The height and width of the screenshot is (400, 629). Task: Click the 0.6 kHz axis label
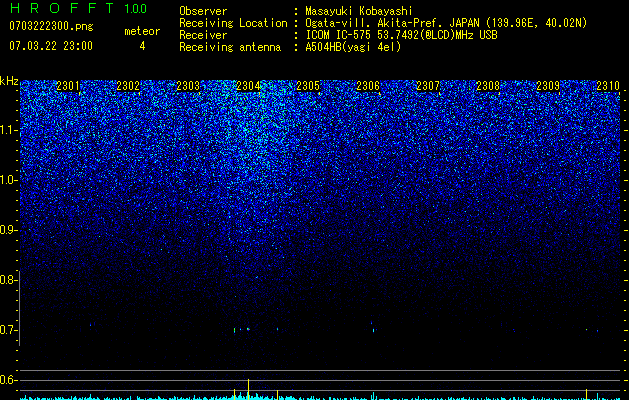7,380
